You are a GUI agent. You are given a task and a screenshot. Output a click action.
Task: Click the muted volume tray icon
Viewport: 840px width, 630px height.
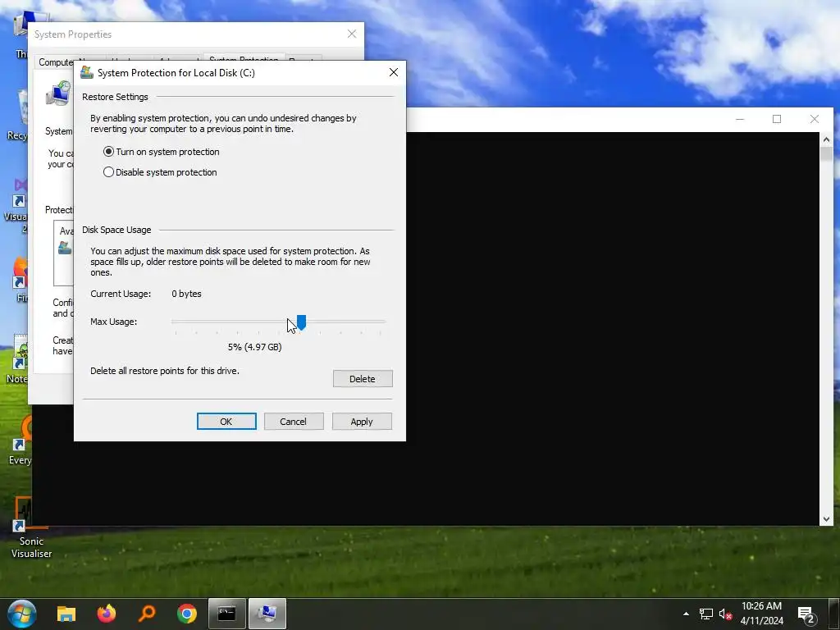coord(725,614)
